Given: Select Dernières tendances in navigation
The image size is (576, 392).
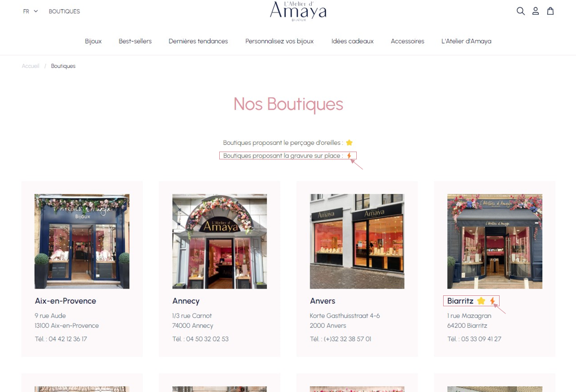Looking at the screenshot, I should 198,41.
